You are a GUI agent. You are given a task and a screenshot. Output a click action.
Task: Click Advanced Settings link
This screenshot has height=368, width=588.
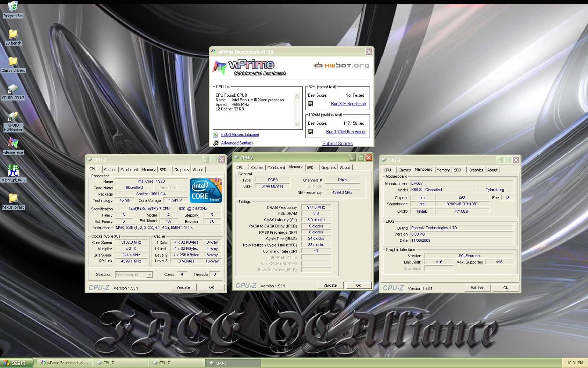(x=237, y=143)
